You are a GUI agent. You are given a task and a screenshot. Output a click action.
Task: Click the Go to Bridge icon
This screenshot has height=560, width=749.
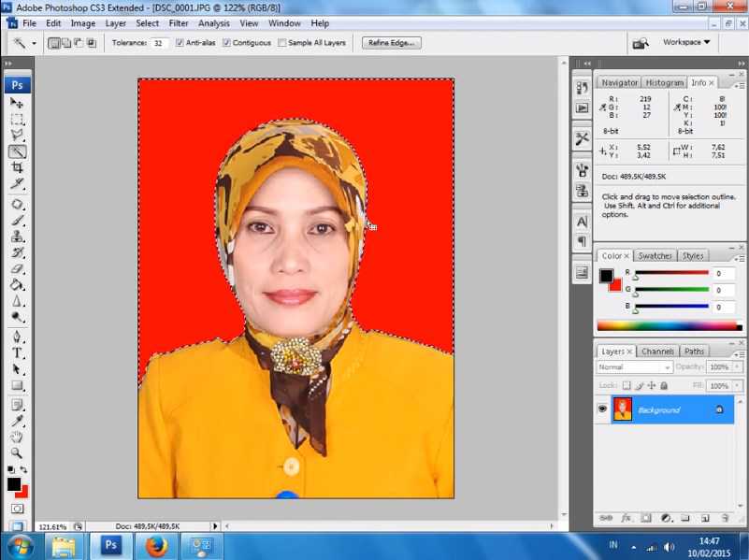pos(641,43)
